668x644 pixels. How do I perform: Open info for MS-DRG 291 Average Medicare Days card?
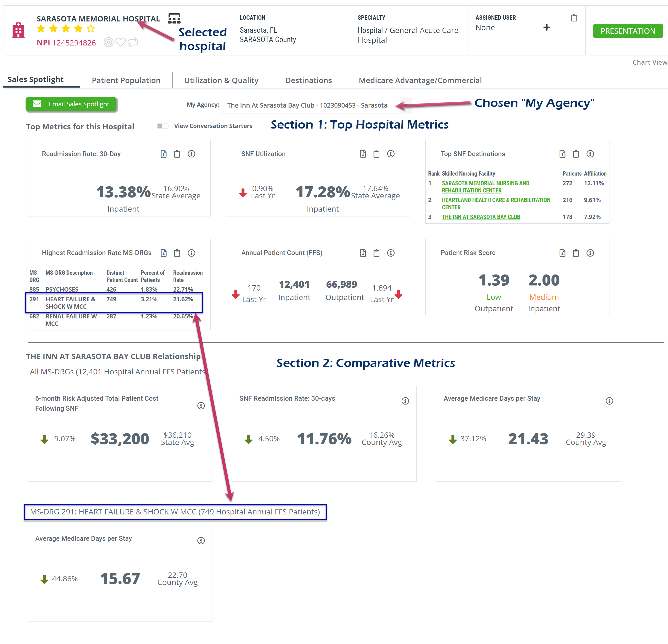201,541
